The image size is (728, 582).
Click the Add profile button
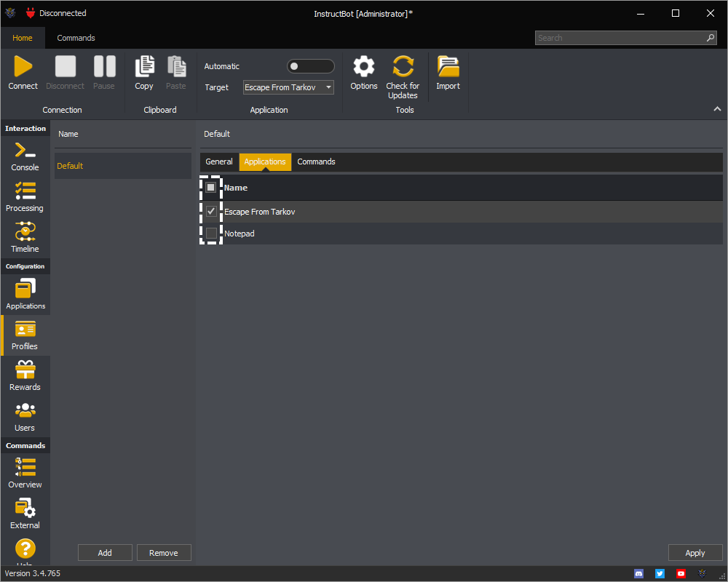tap(105, 553)
